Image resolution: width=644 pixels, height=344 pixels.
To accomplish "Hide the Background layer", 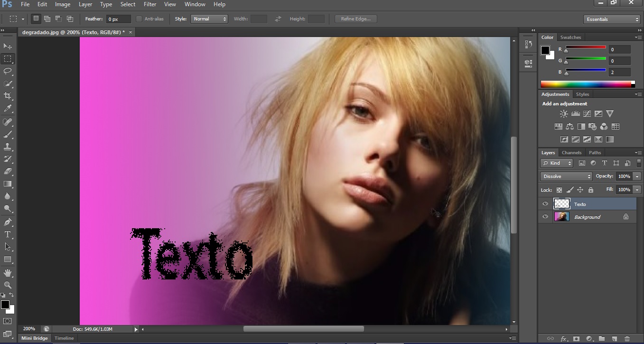I will click(x=545, y=217).
